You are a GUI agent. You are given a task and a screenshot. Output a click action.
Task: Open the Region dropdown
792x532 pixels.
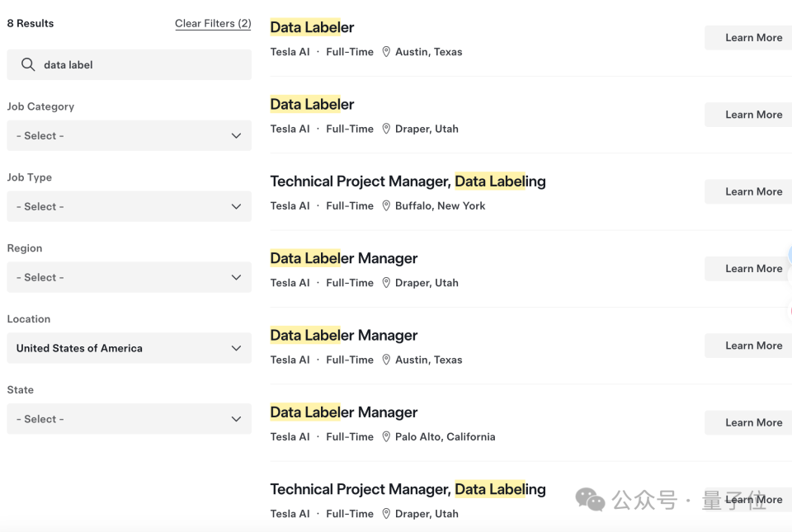coord(129,277)
